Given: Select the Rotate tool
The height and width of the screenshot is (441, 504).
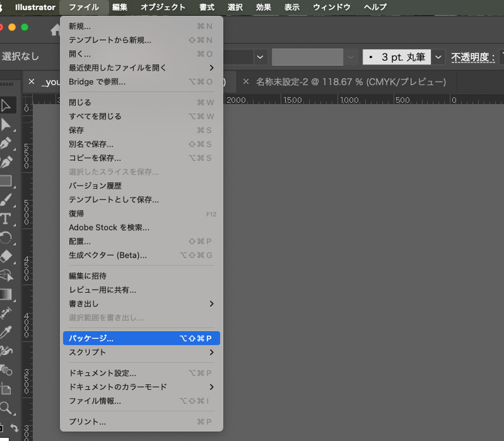Looking at the screenshot, I should point(6,238).
